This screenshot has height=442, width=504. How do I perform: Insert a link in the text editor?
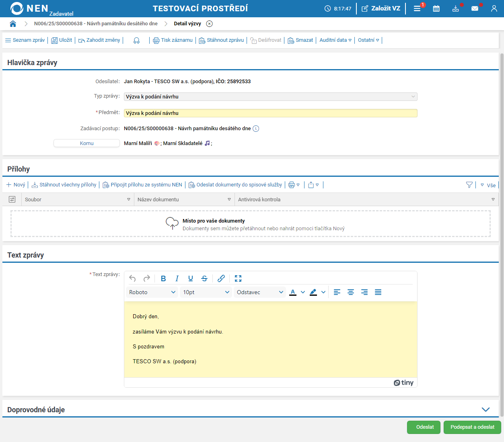pos(221,278)
